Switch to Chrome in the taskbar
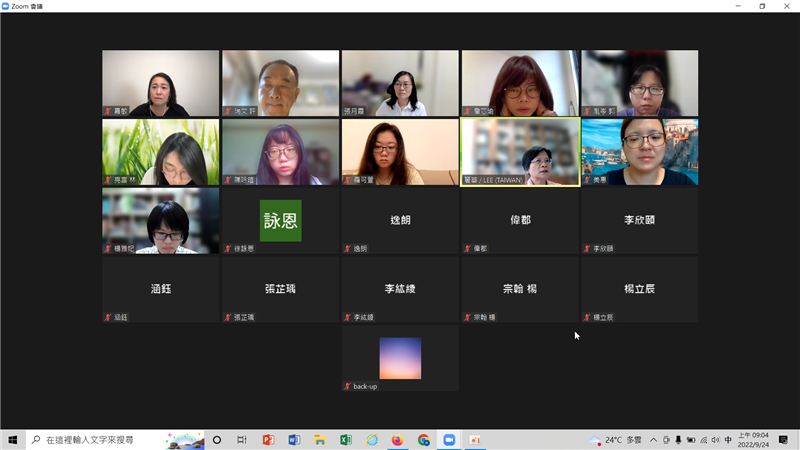 coord(424,440)
